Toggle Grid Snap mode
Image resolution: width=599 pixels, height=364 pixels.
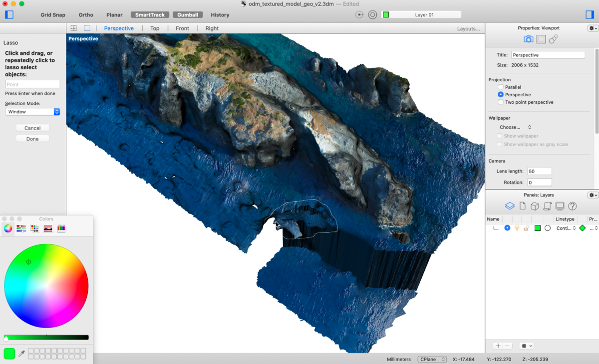click(53, 15)
